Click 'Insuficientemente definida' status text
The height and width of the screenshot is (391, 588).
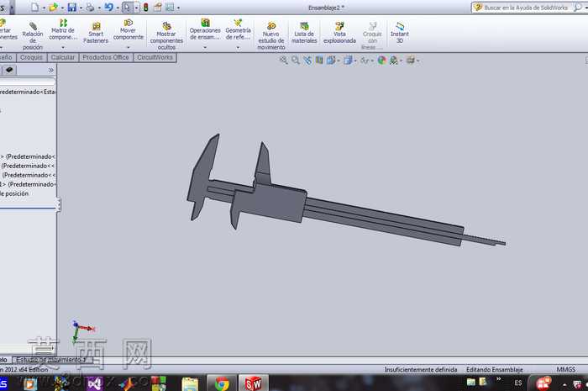[x=420, y=370]
